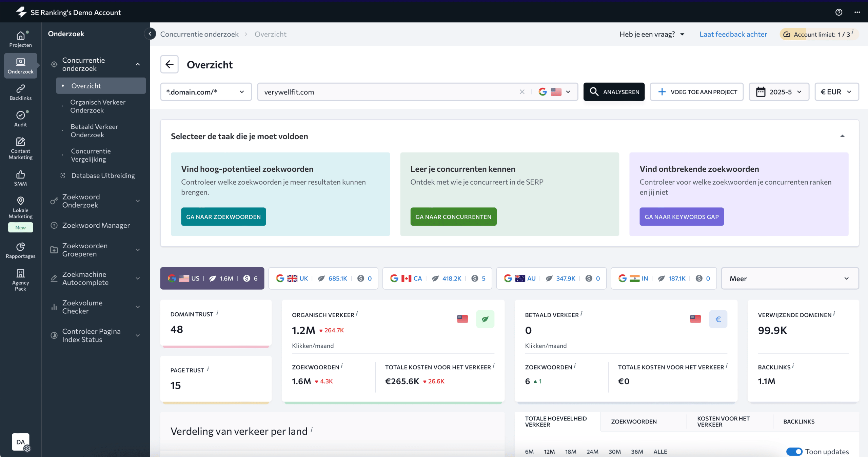This screenshot has height=457, width=868.
Task: Open Zoekwoord Manager menu item
Action: pos(96,225)
